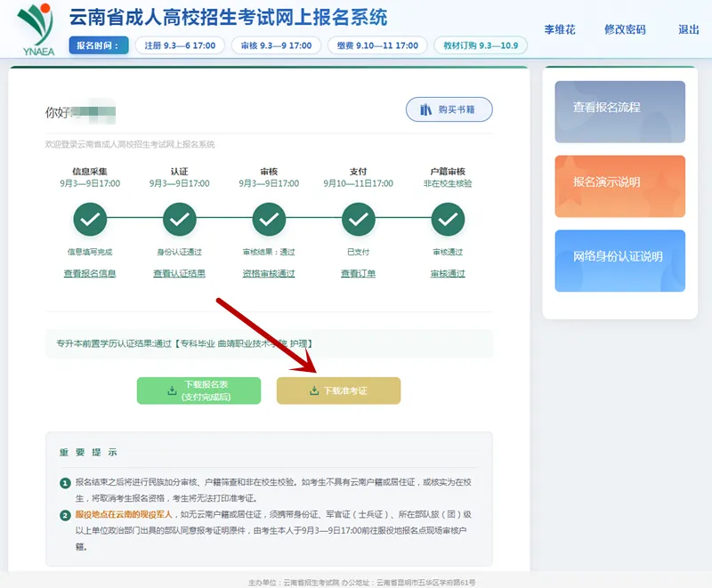
Task: Click the 专升本前置学历认证结果 notice text
Action: click(184, 343)
